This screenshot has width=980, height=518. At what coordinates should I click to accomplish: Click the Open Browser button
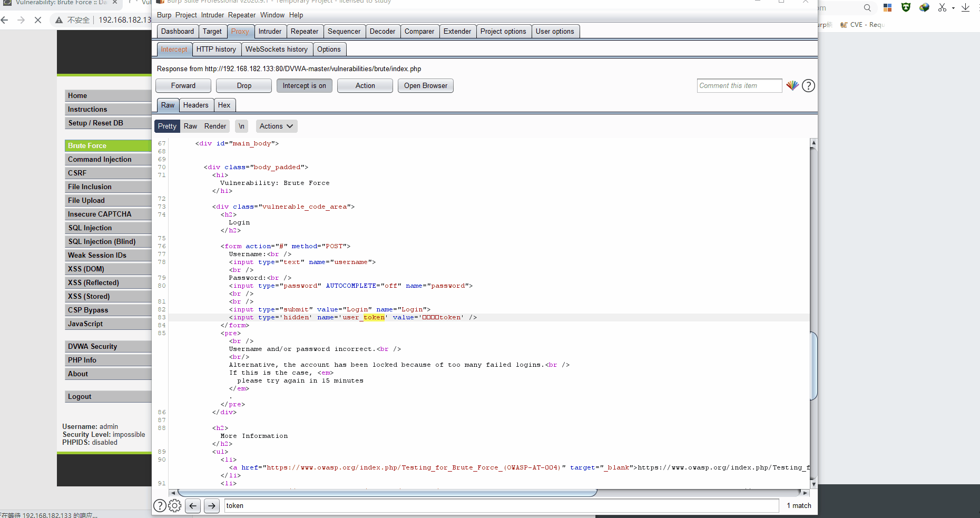click(x=426, y=86)
